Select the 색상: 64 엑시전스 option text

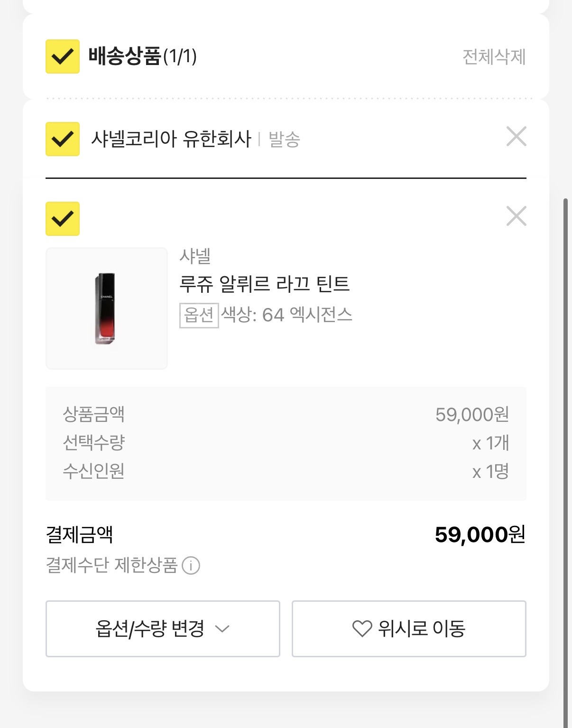(287, 315)
